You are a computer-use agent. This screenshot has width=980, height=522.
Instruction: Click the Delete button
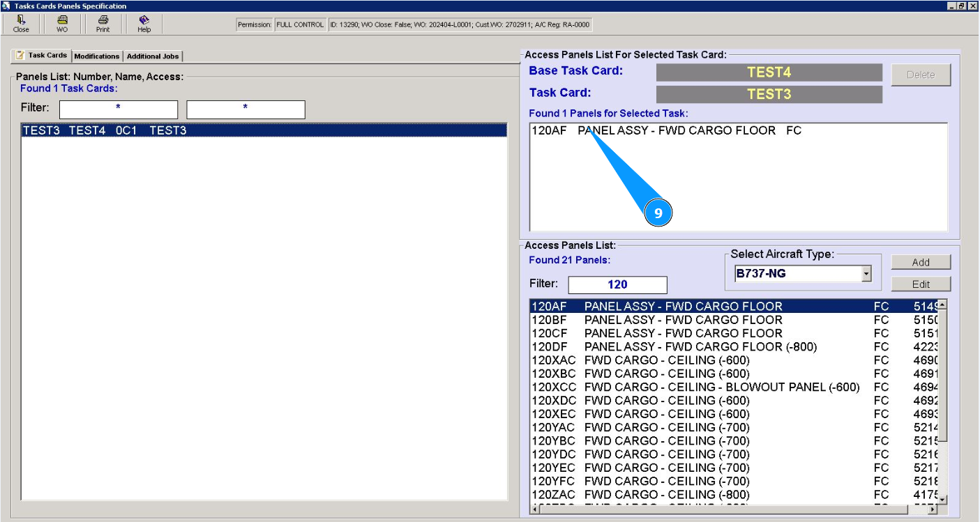[921, 75]
